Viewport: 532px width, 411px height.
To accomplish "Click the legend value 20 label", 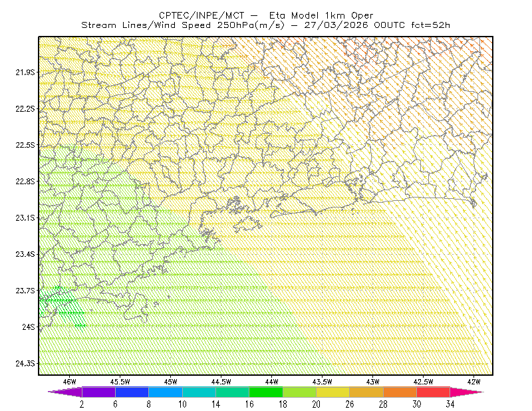I will point(317,404).
